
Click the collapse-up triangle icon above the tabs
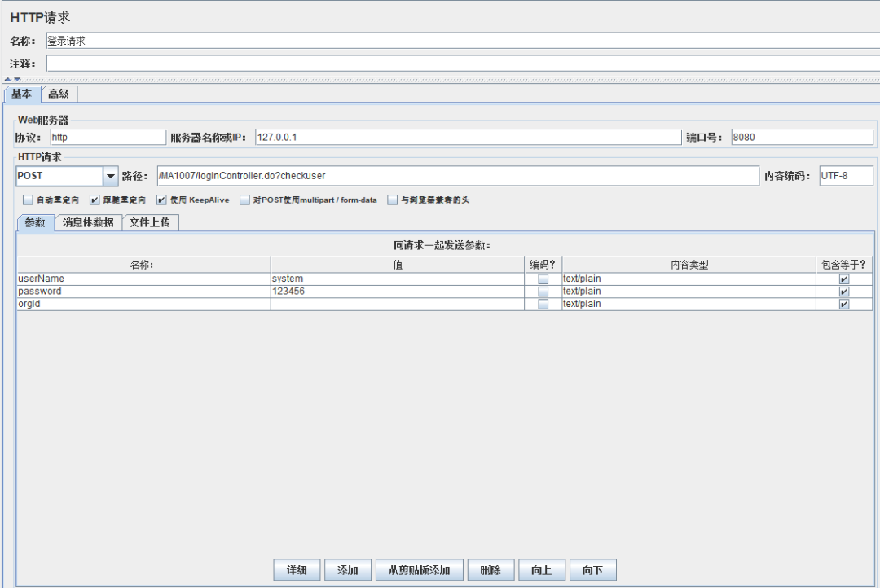(x=8, y=79)
